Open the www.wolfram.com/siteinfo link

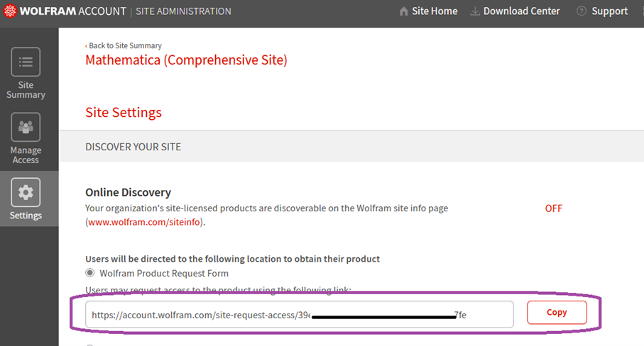tap(146, 222)
